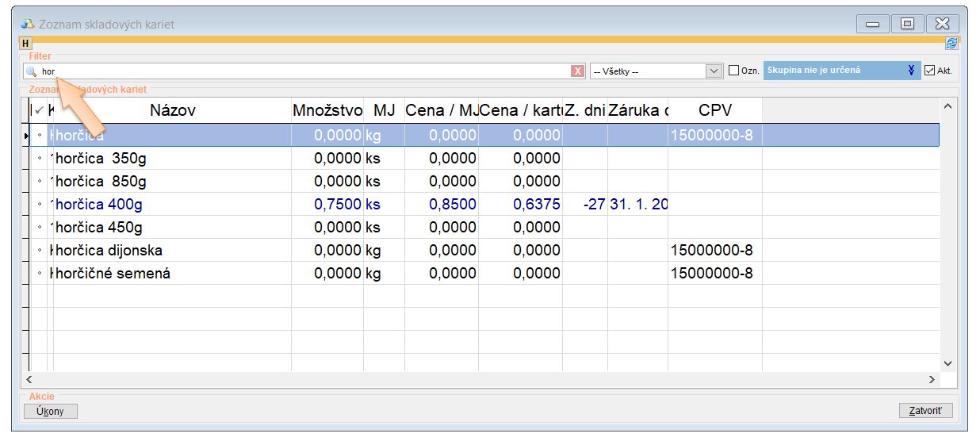Image resolution: width=980 pixels, height=441 pixels.
Task: Sort by the Názov column header
Action: click(x=172, y=110)
